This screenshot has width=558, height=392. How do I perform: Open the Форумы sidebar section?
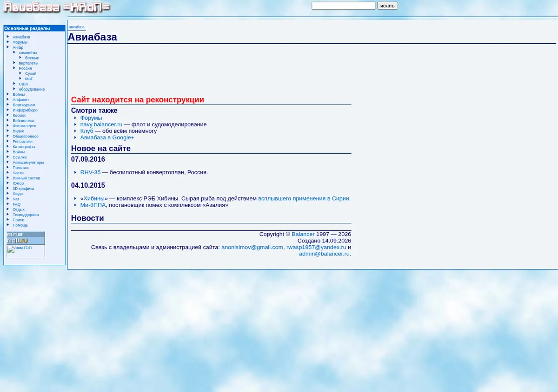20,42
